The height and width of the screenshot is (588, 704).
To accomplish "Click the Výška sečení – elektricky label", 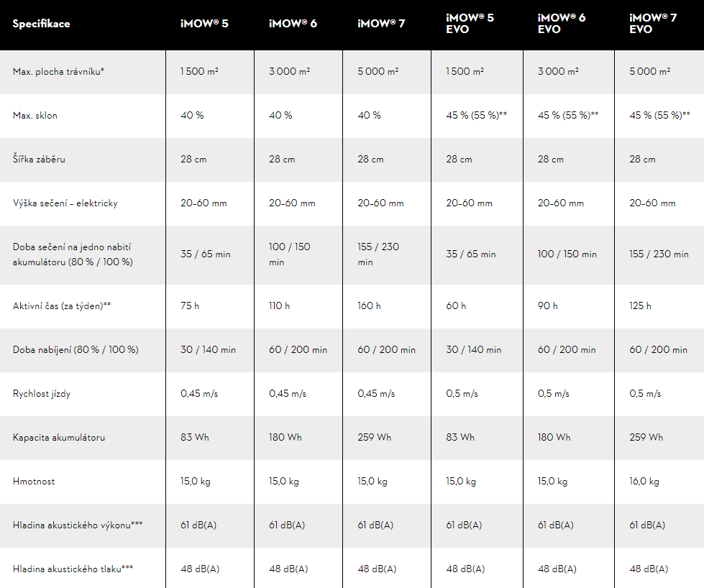I will pyautogui.click(x=65, y=203).
